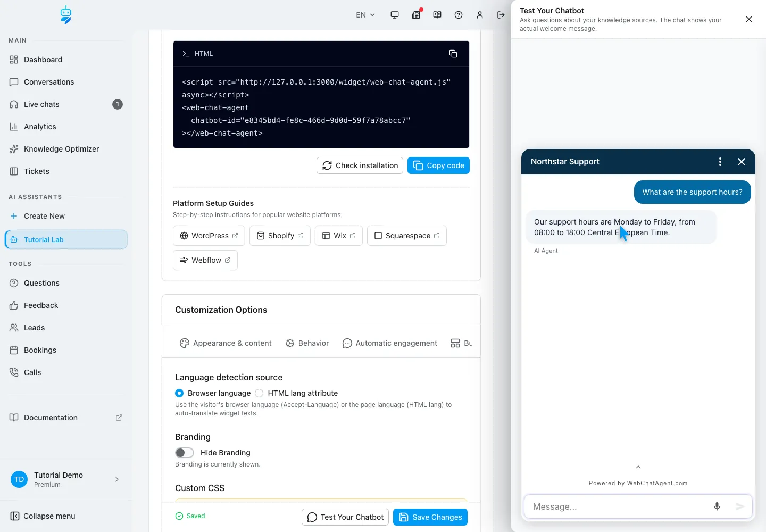Click the Live chats badge showing 1
This screenshot has height=532, width=766.
coord(118,104)
